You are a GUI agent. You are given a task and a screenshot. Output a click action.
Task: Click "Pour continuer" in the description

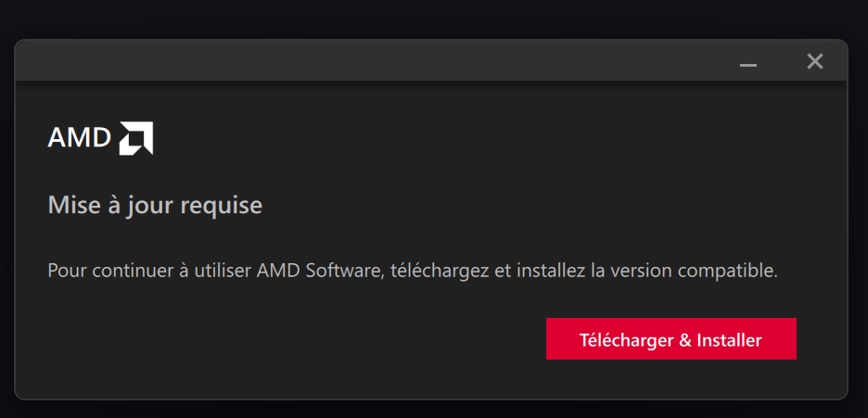(100, 272)
